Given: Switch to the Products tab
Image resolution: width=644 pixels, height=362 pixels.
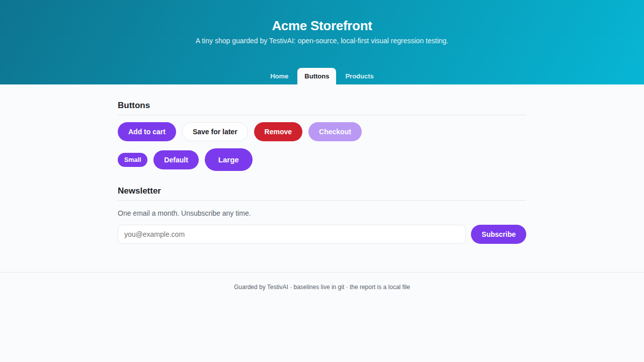Looking at the screenshot, I should [359, 76].
